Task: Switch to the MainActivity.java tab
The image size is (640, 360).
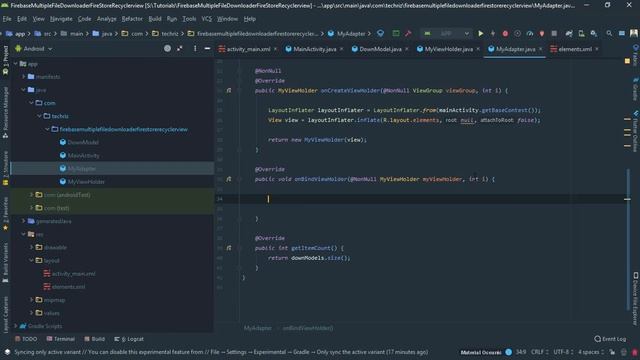Action: 314,49
